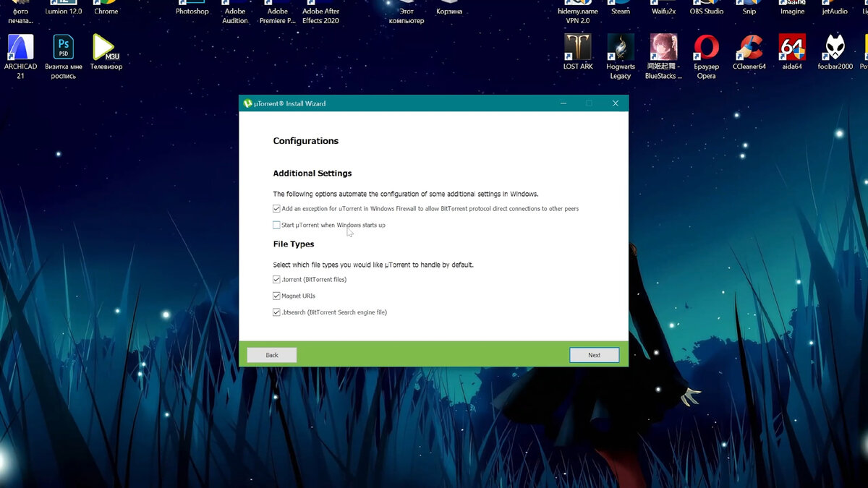Open the Hogwarts Legacy desktop icon
The height and width of the screenshot is (488, 868).
click(x=621, y=55)
